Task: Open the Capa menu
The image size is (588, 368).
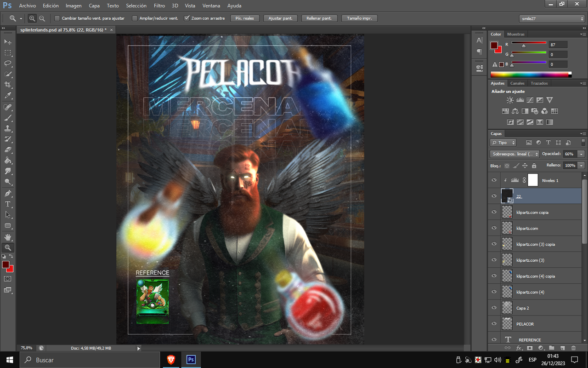Action: tap(94, 6)
